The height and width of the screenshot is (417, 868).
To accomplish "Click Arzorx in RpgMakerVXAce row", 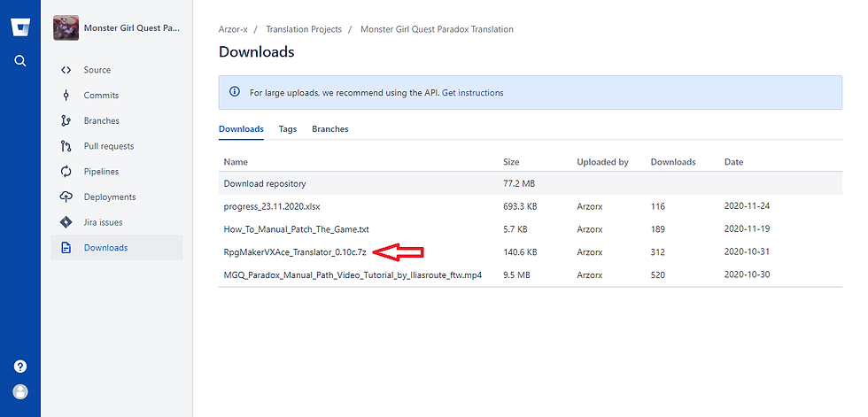I will 590,252.
